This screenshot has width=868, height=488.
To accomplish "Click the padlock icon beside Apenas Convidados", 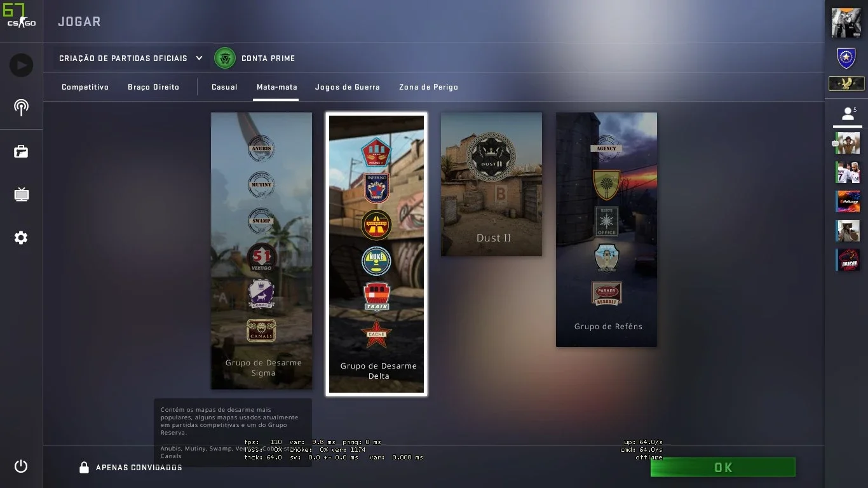I will [84, 468].
